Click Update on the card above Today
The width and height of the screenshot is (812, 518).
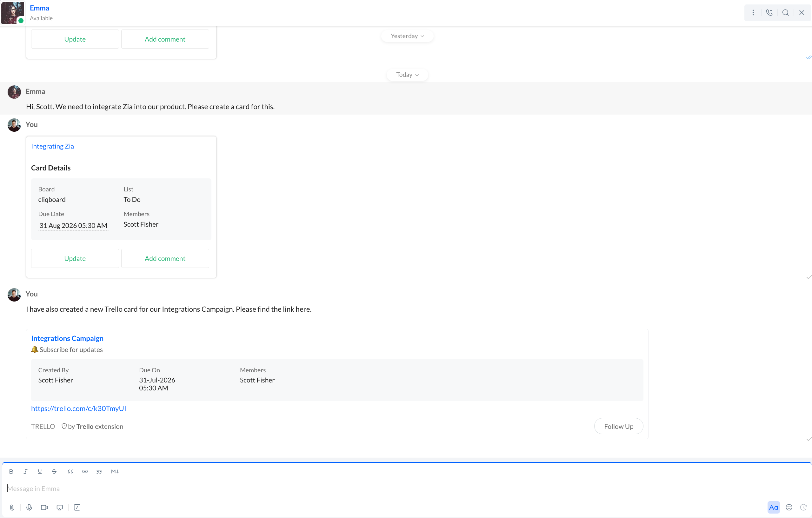75,39
